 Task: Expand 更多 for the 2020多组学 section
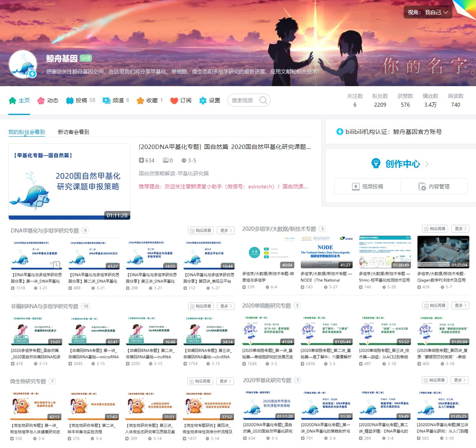click(459, 228)
